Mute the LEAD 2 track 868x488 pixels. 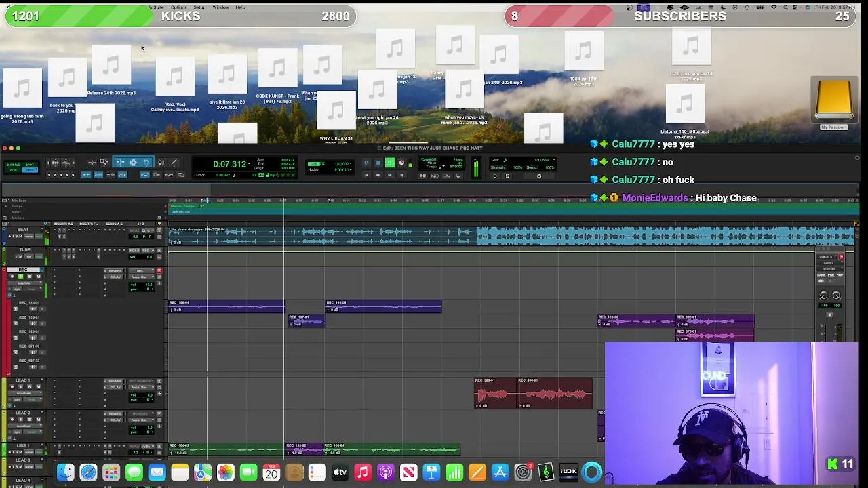pos(39,420)
